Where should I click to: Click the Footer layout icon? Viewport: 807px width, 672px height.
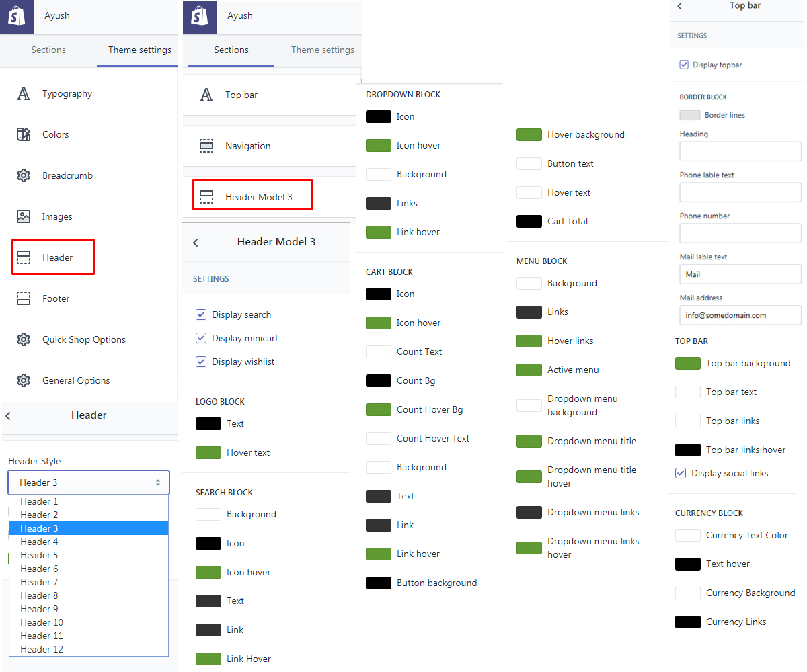(24, 298)
